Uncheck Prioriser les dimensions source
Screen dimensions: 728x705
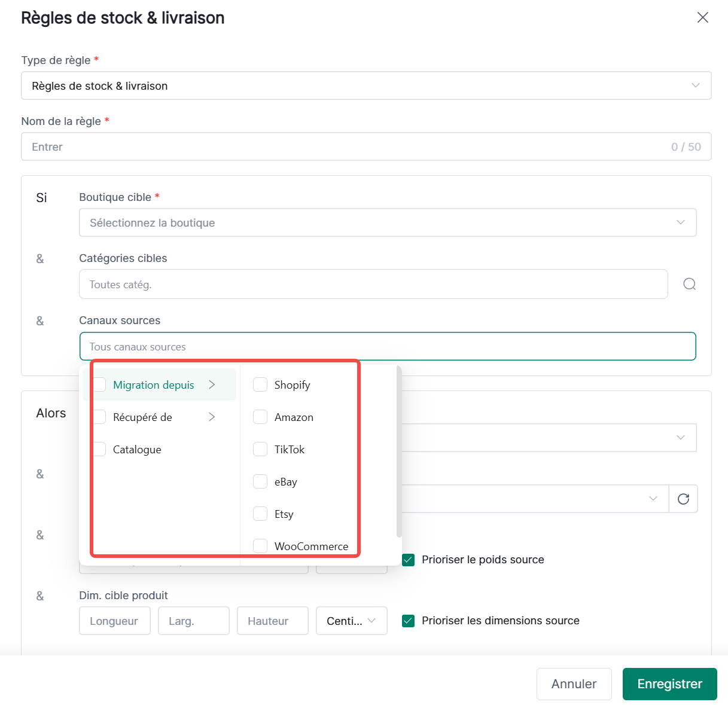pyautogui.click(x=409, y=621)
